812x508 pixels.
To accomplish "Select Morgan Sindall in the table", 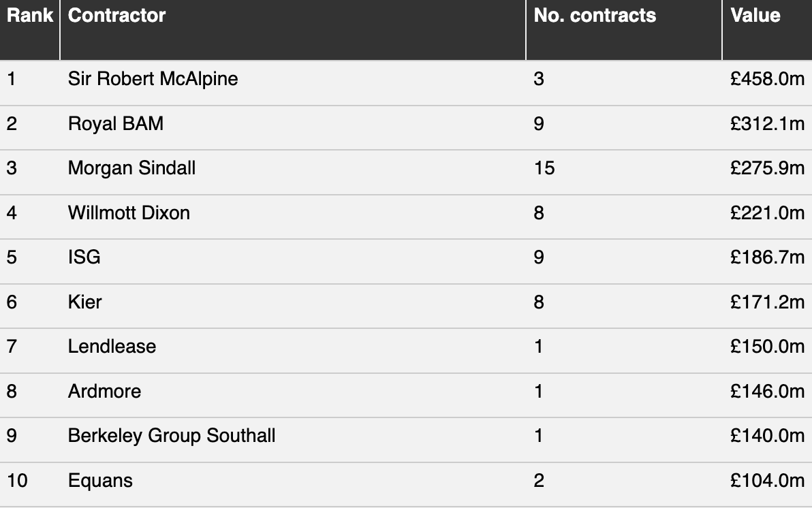I will point(131,168).
